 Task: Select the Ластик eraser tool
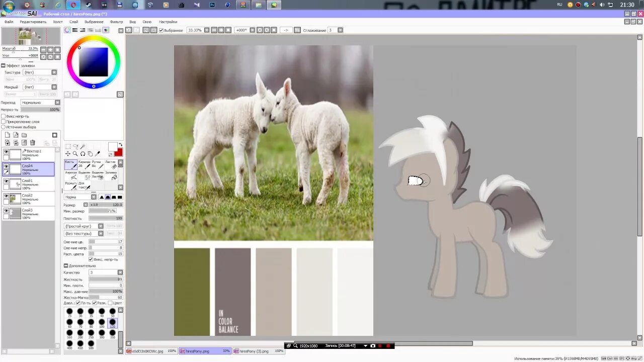coord(111,164)
